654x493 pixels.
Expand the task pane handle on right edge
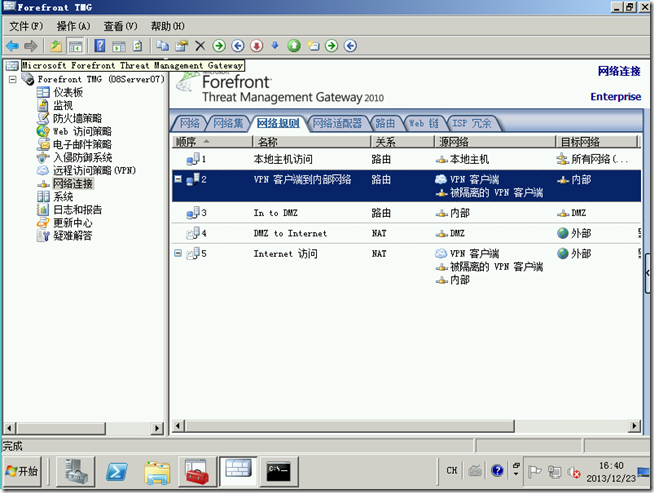point(647,273)
